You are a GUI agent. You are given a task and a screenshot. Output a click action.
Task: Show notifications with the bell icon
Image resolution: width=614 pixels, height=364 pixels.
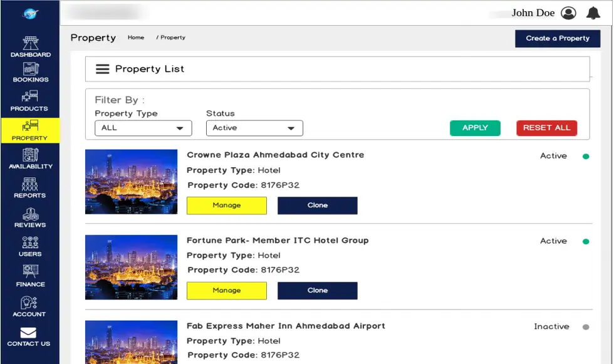(x=593, y=13)
